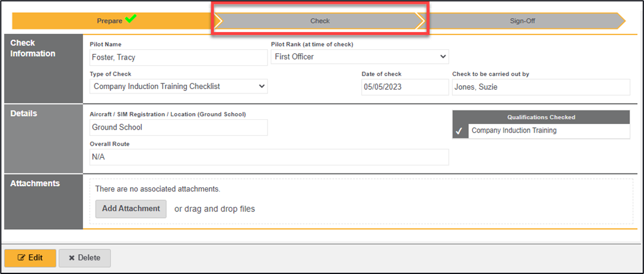Click the Overall Route input field
Image resolution: width=644 pixels, height=274 pixels.
pos(269,157)
